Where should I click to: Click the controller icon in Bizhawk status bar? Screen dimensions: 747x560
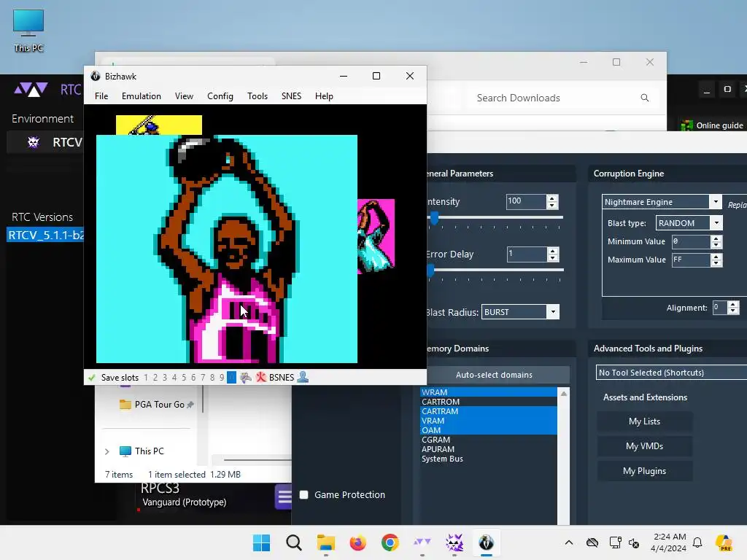click(246, 378)
